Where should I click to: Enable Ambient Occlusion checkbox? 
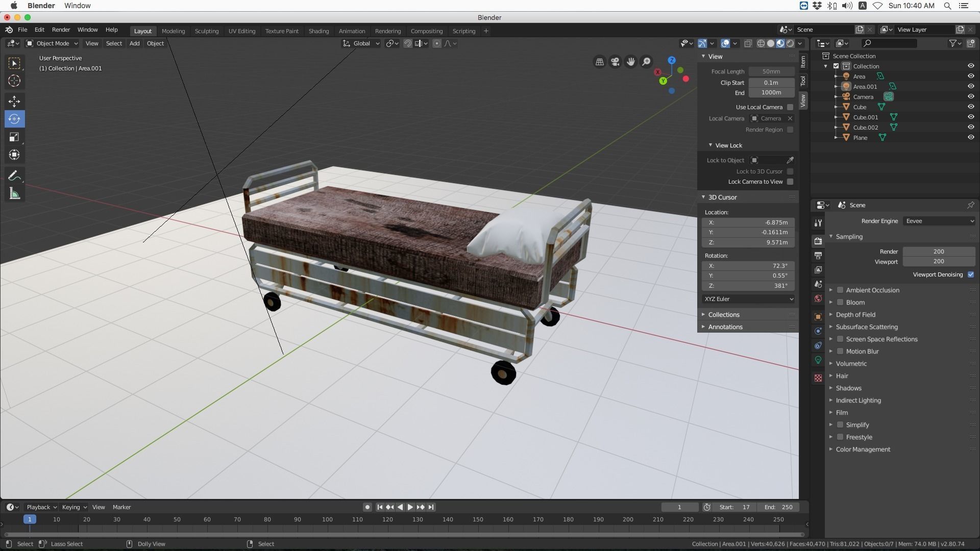840,290
